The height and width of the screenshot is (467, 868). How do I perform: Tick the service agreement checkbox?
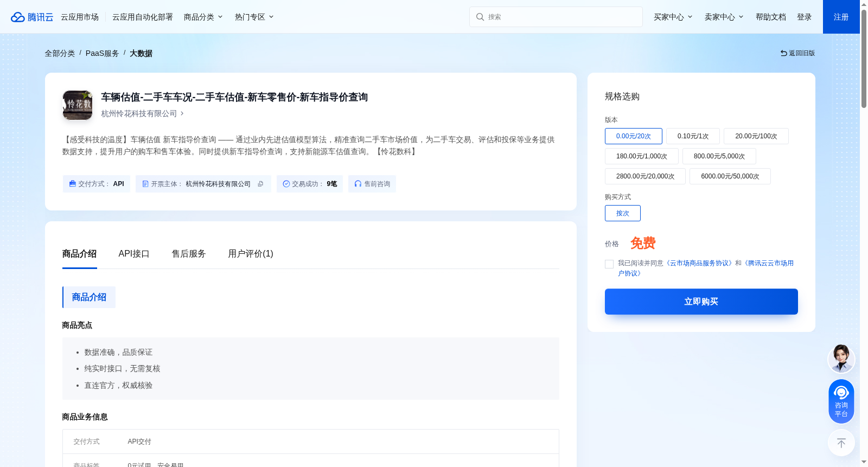pos(609,264)
